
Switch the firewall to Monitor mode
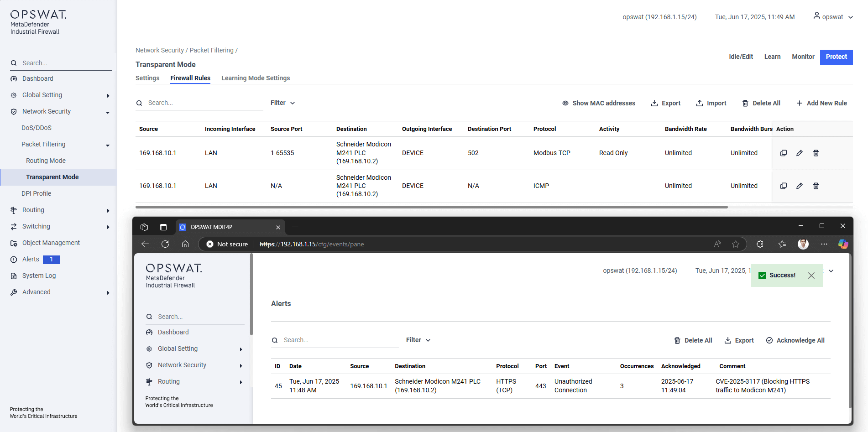click(x=803, y=57)
